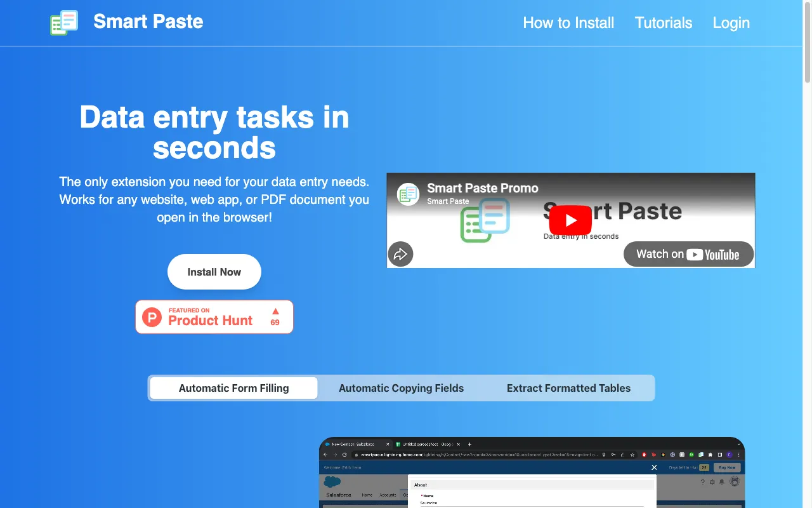The width and height of the screenshot is (812, 508).
Task: Play the Smart Paste Promo video
Action: (570, 220)
